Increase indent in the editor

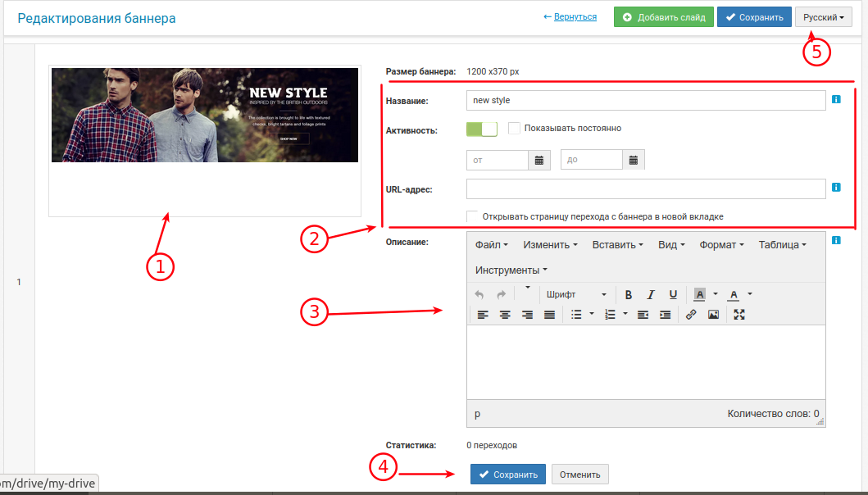coord(665,315)
